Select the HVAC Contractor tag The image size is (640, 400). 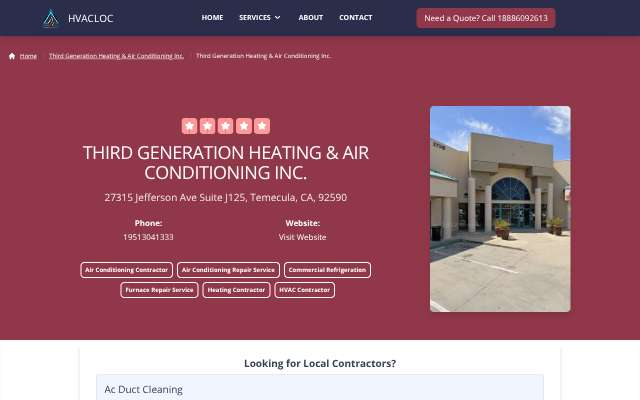click(x=304, y=290)
